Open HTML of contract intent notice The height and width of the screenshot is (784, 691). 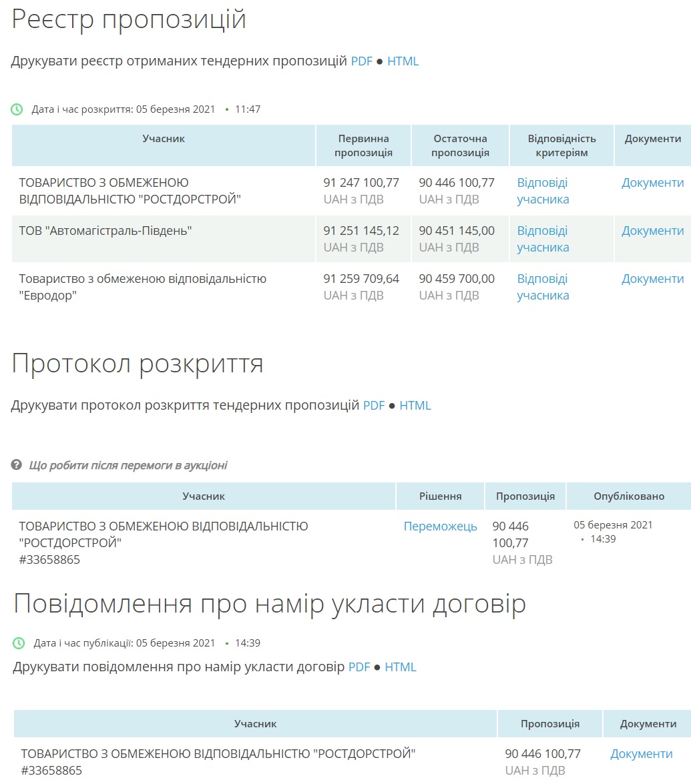[400, 667]
